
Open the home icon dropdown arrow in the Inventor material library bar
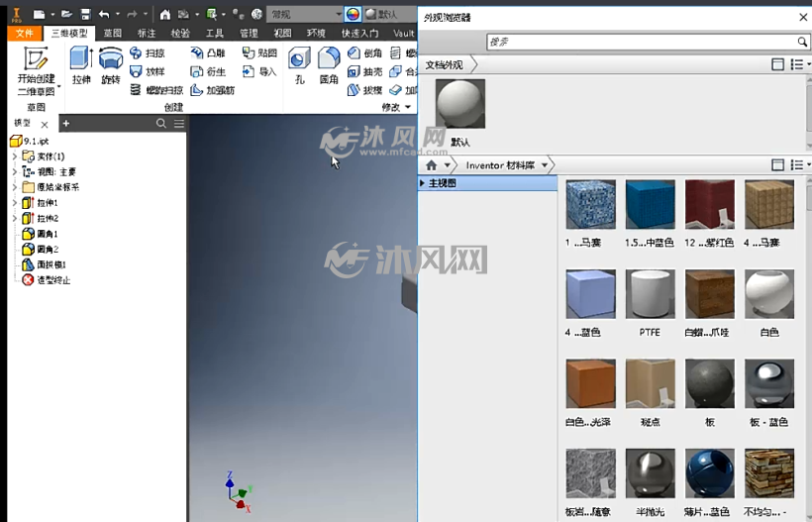tap(447, 165)
